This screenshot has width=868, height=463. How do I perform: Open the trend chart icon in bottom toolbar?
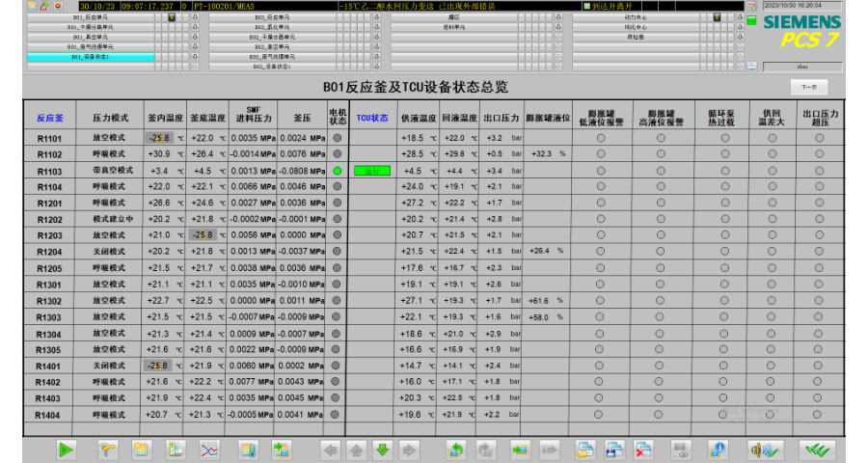(x=208, y=449)
